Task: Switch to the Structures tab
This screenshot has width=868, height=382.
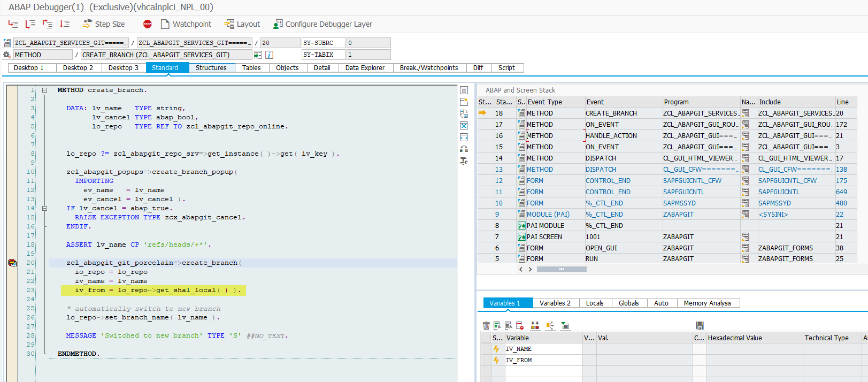Action: click(211, 68)
